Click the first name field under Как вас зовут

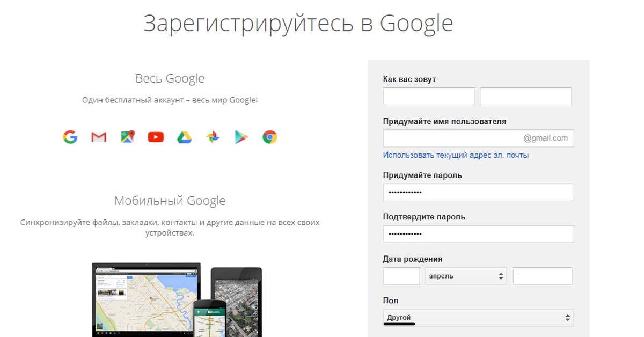pyautogui.click(x=429, y=97)
